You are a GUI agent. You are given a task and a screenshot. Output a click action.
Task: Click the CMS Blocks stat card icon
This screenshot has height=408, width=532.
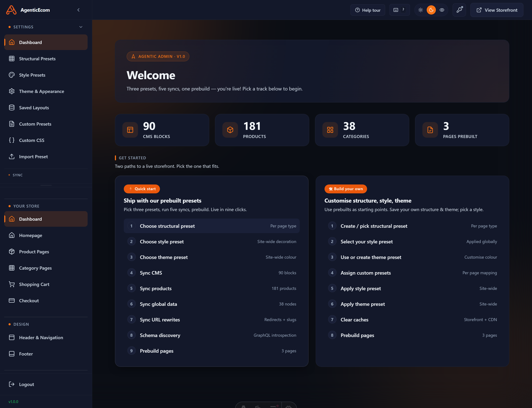(x=130, y=130)
